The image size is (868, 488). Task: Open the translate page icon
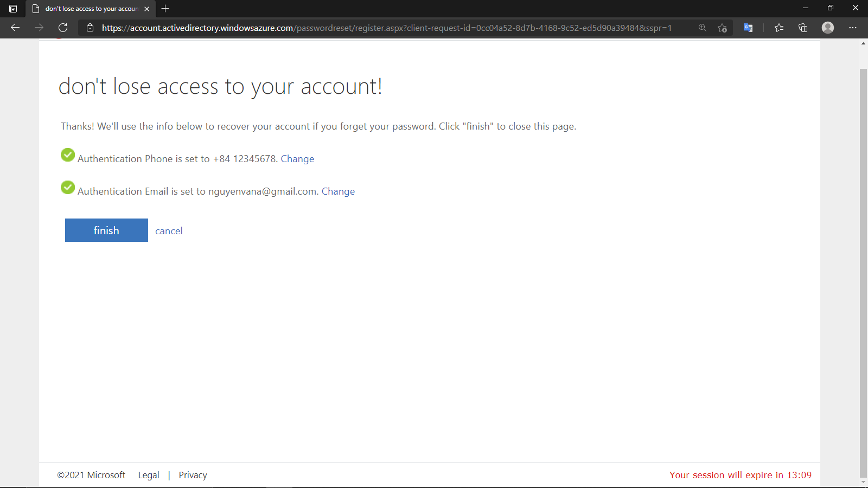(748, 28)
